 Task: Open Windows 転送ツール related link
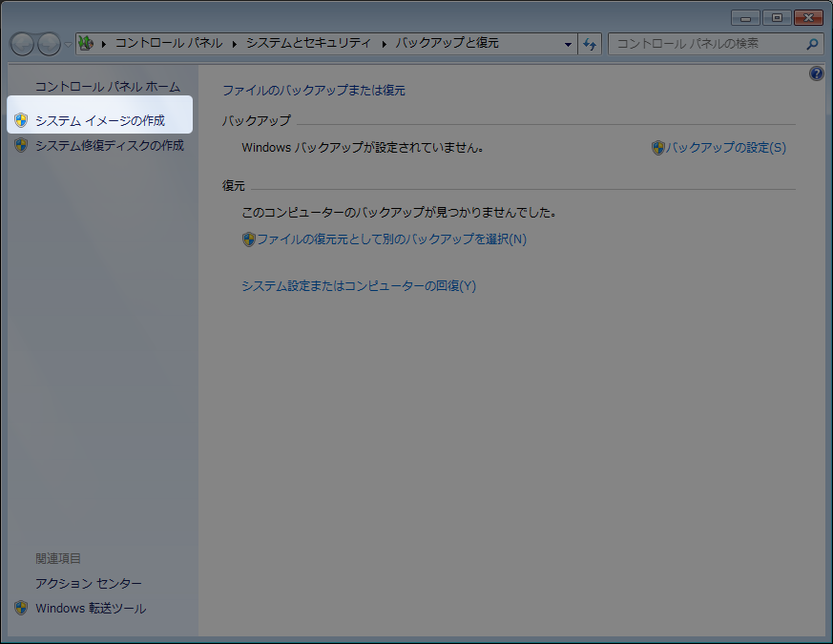[91, 609]
